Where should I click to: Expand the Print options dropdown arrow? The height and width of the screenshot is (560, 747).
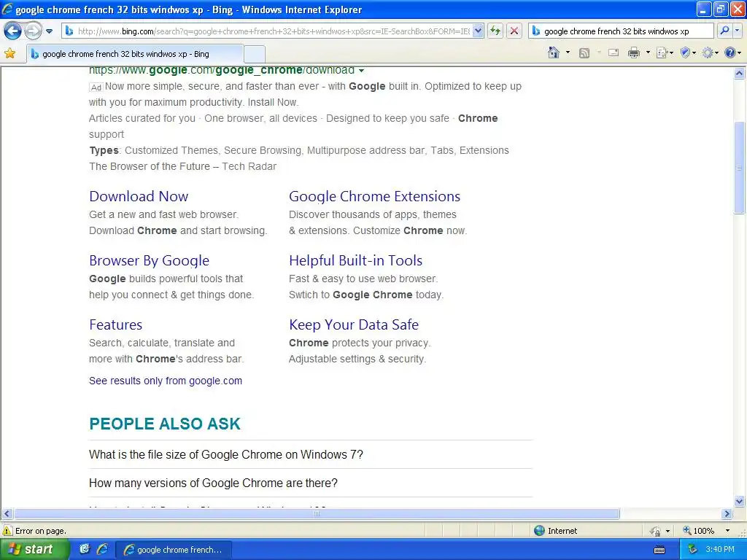click(x=648, y=52)
